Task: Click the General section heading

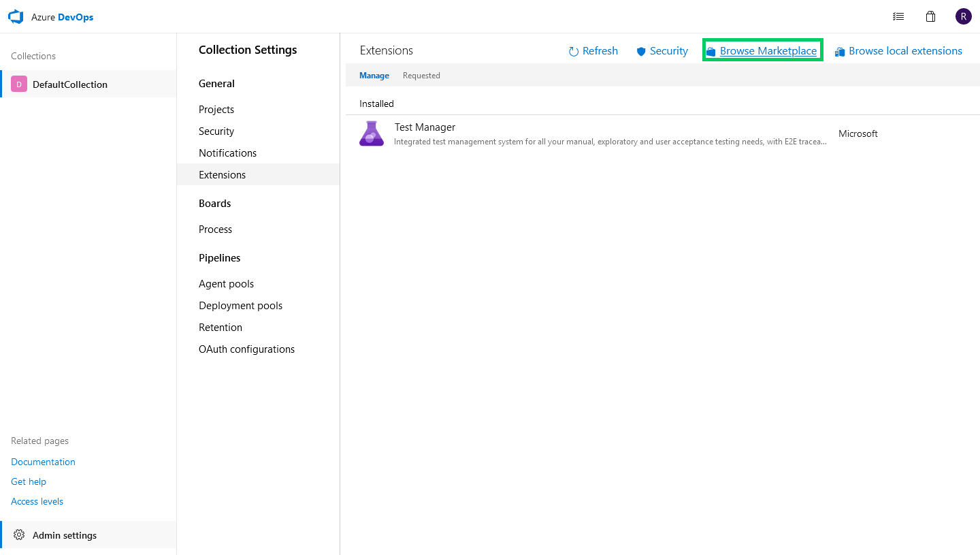Action: tap(216, 84)
